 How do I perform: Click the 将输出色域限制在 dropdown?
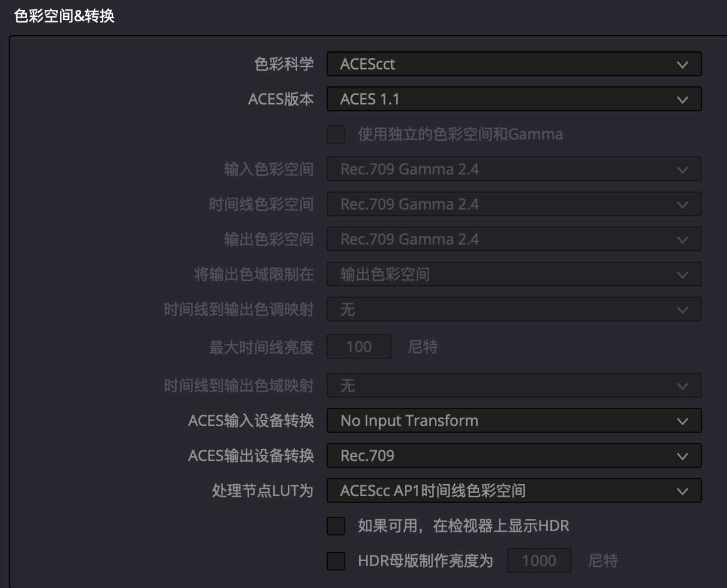click(x=513, y=274)
